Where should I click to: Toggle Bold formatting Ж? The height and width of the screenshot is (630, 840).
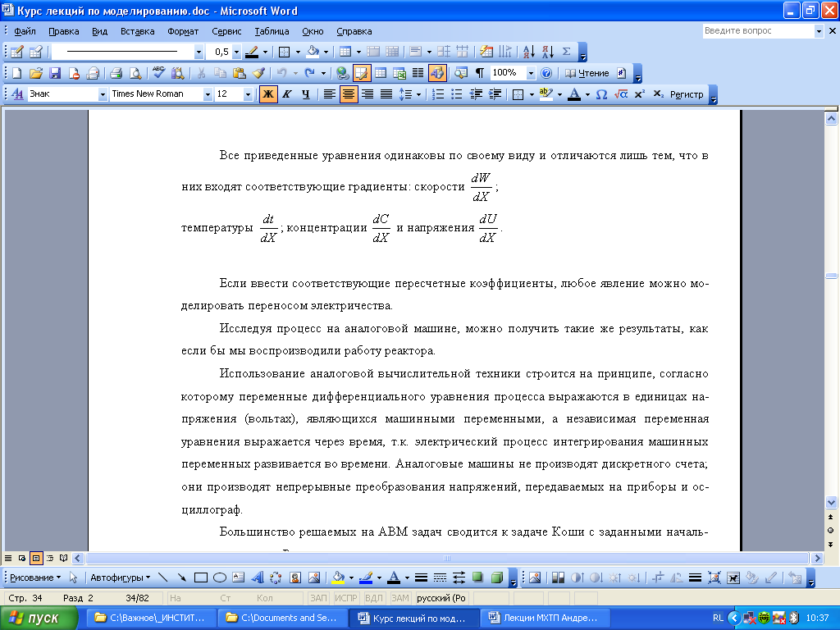pos(268,94)
